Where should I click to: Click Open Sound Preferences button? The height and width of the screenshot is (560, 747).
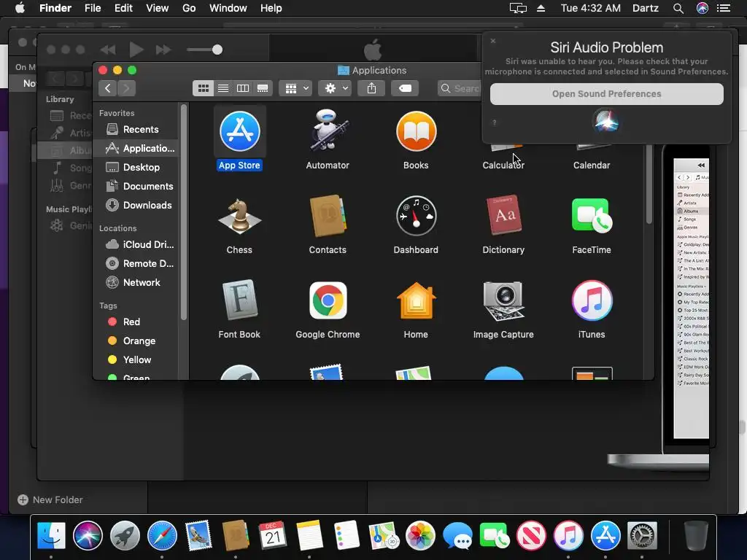pyautogui.click(x=606, y=94)
